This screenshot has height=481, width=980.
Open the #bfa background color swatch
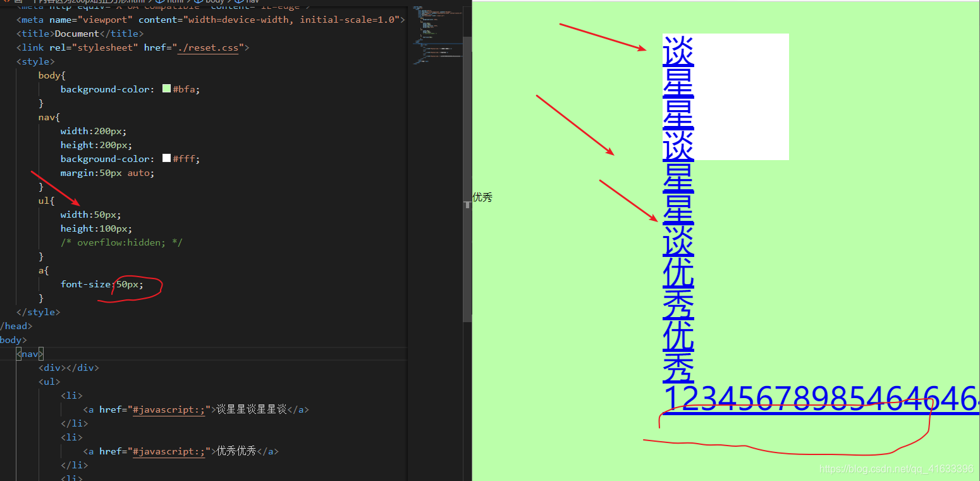[x=167, y=89]
